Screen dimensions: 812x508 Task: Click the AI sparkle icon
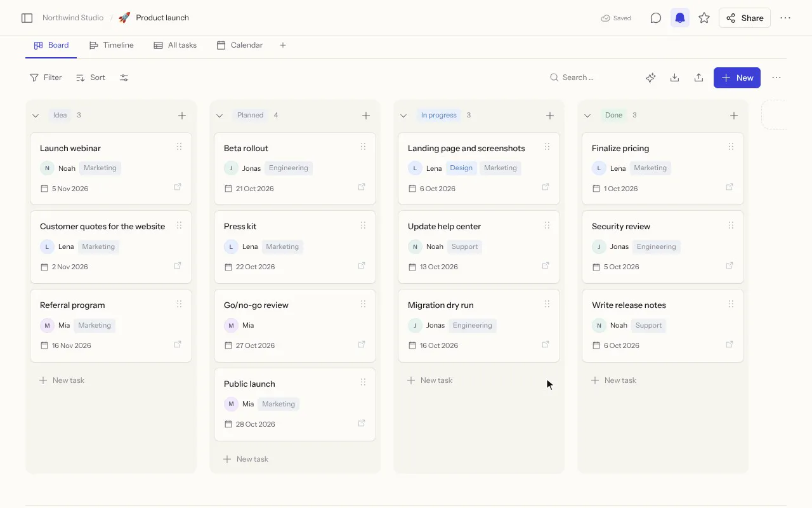click(x=650, y=77)
